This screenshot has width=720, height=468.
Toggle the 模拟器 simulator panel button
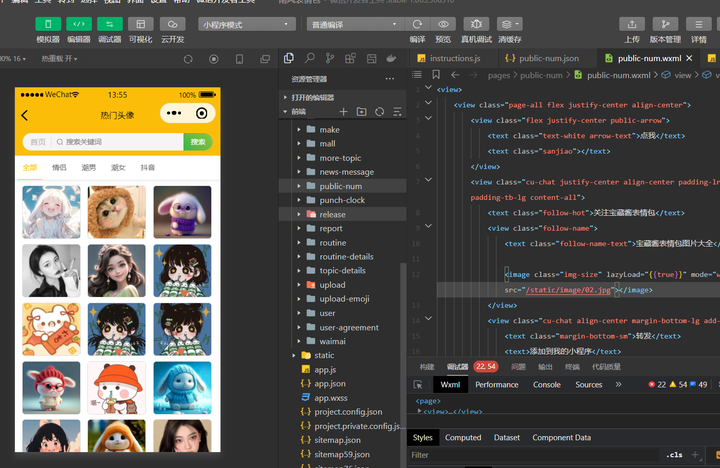click(x=48, y=23)
